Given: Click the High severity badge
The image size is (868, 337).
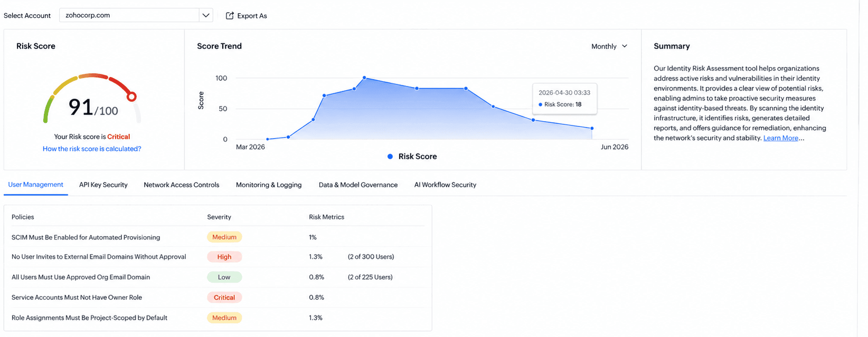Looking at the screenshot, I should click(x=224, y=257).
